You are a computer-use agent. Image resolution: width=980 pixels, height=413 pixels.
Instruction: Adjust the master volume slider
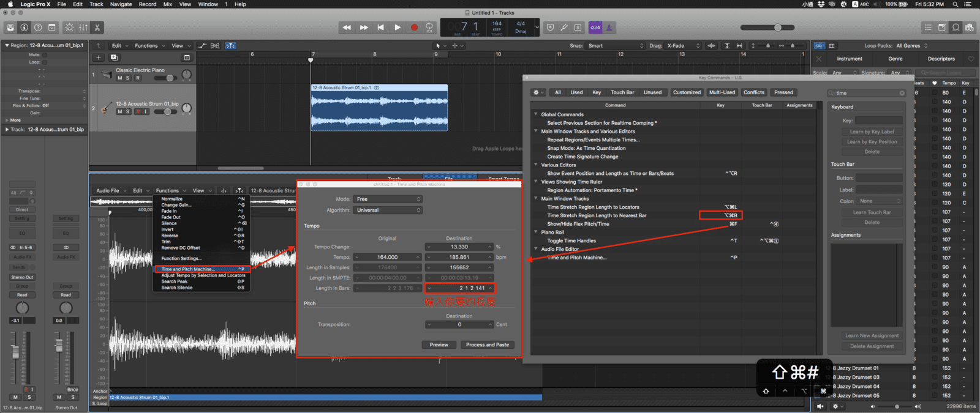coord(767,28)
